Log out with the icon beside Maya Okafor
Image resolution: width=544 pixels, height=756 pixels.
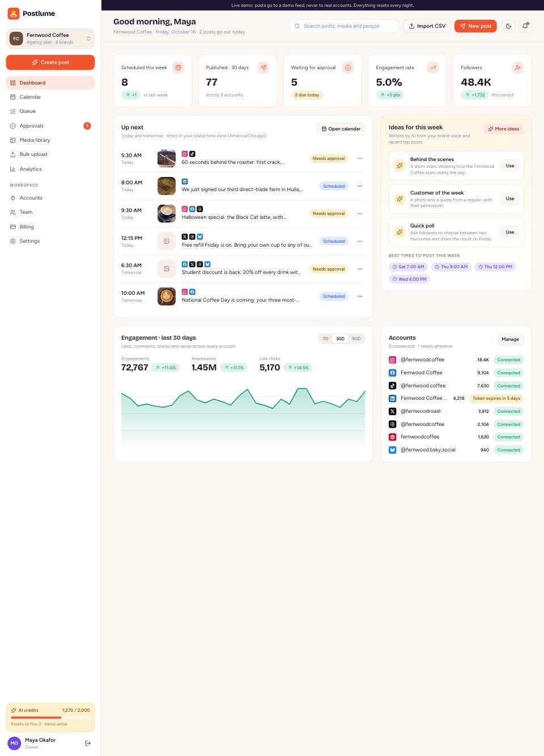[88, 743]
